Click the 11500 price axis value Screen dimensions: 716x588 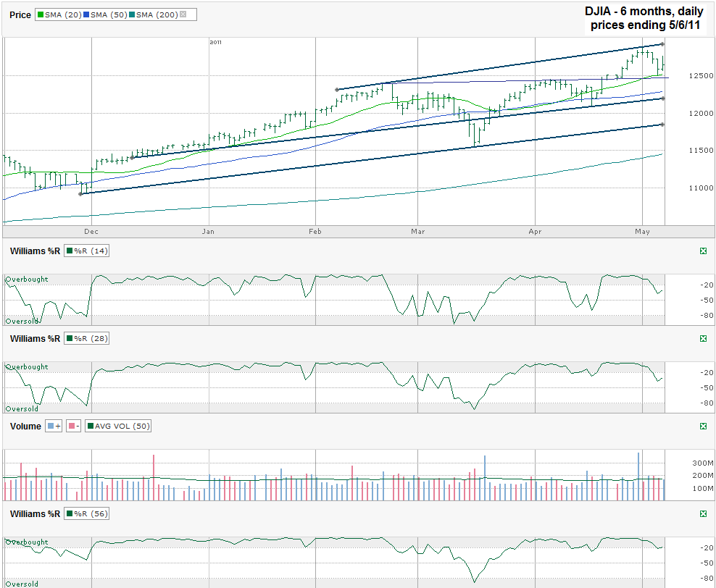701,150
